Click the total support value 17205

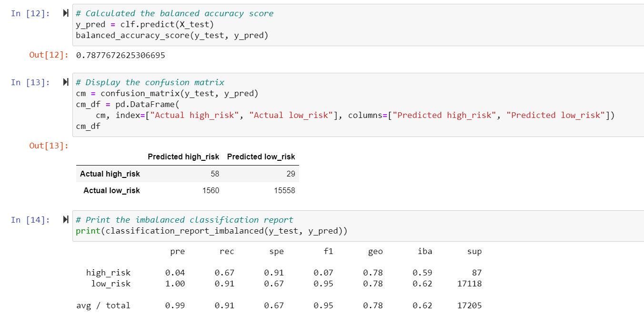[x=470, y=305]
